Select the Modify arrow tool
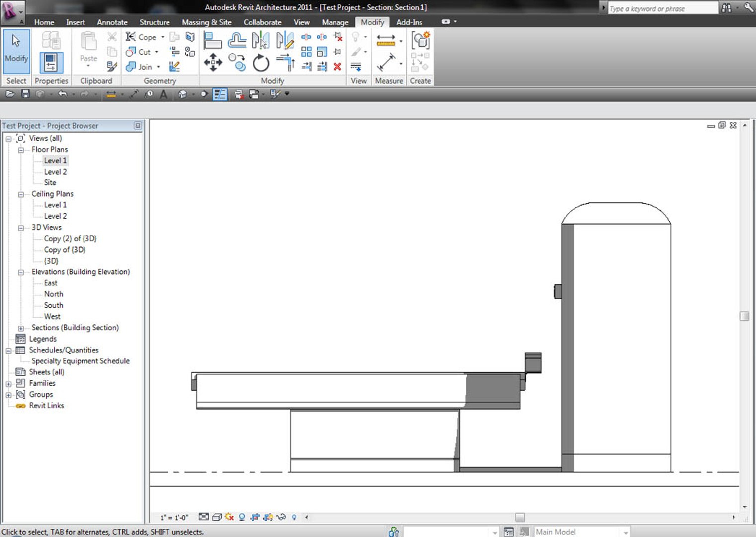The height and width of the screenshot is (537, 756). (x=16, y=51)
